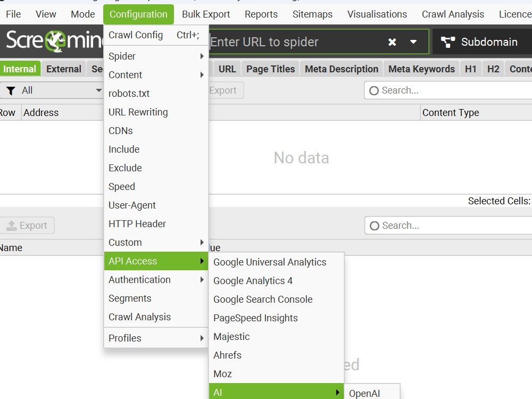
Task: Select robots.txt in Configuration menu
Action: pos(156,93)
